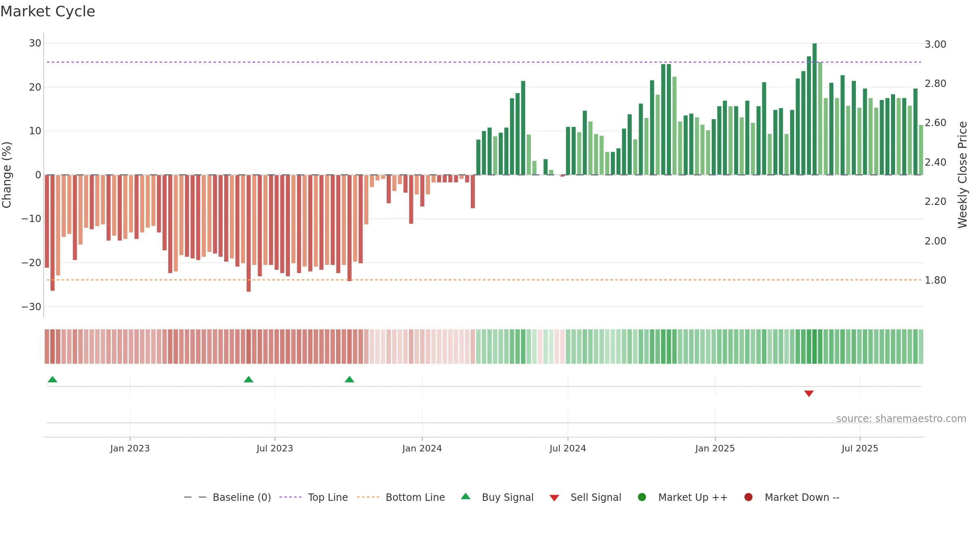Click the −10 left axis tick label
This screenshot has height=551, width=980.
tap(31, 219)
